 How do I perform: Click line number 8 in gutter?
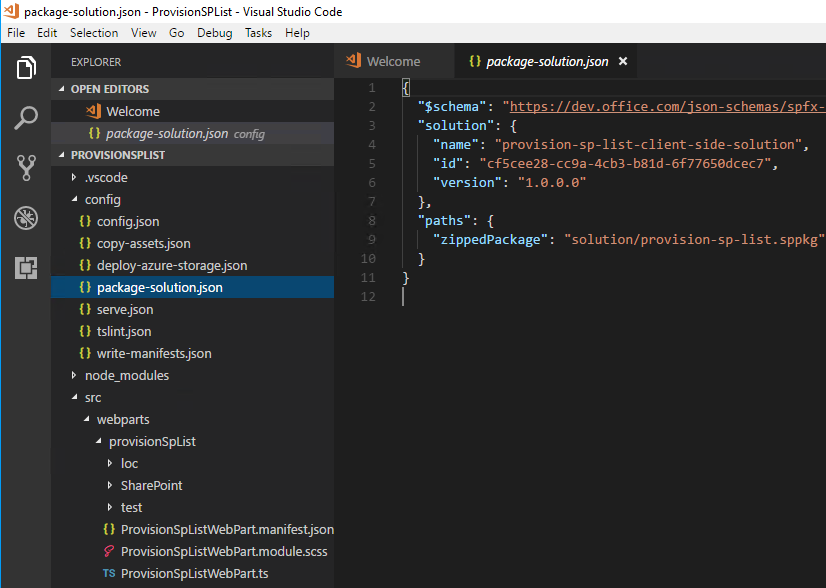[x=371, y=221]
